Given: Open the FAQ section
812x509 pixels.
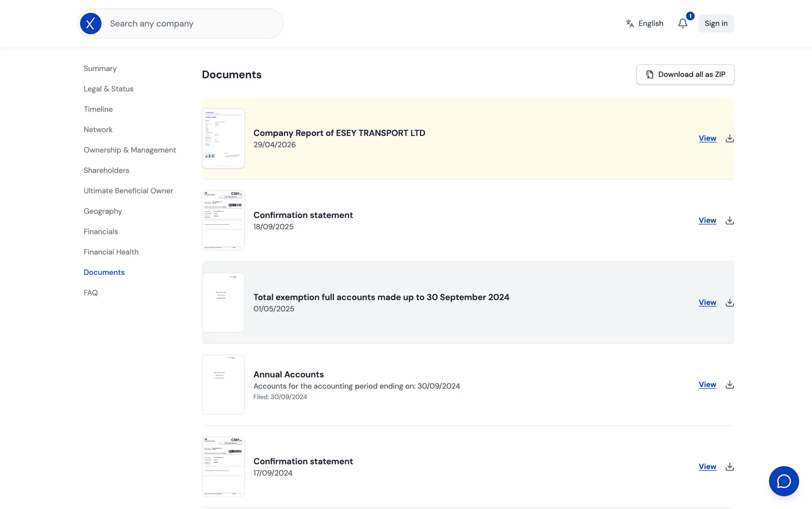Looking at the screenshot, I should 90,293.
